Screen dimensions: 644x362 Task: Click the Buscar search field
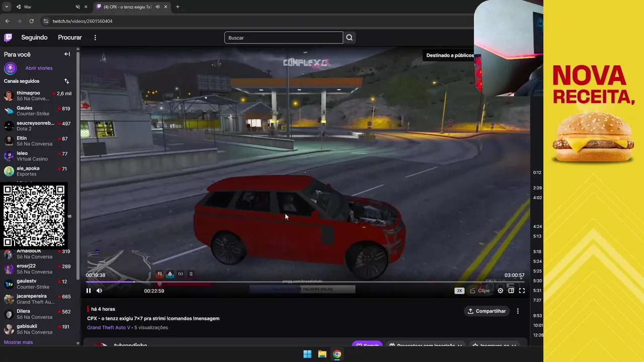point(284,38)
